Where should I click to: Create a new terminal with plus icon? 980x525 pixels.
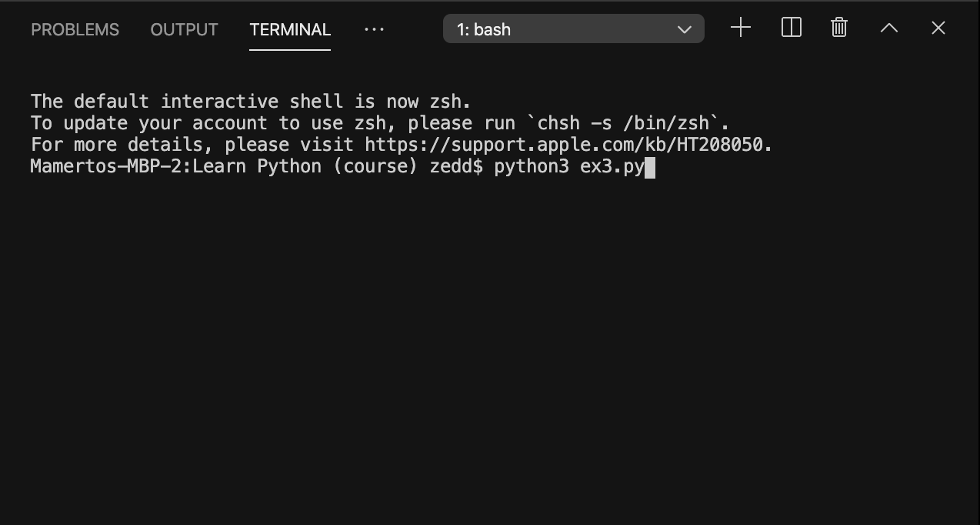coord(740,28)
